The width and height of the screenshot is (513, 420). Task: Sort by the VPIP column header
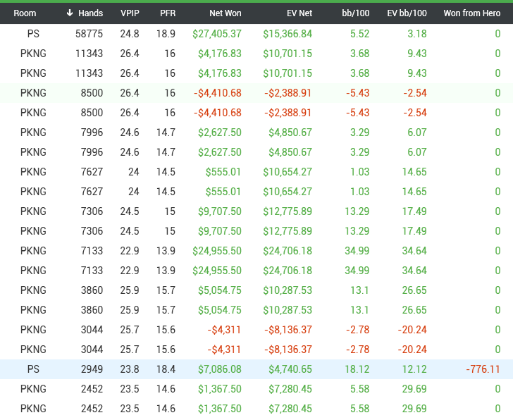coord(130,13)
